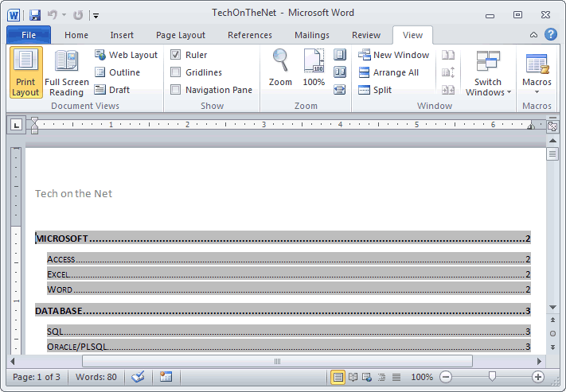Click the Zoom In plus button
Screen dimensions: 566x392
tap(538, 377)
